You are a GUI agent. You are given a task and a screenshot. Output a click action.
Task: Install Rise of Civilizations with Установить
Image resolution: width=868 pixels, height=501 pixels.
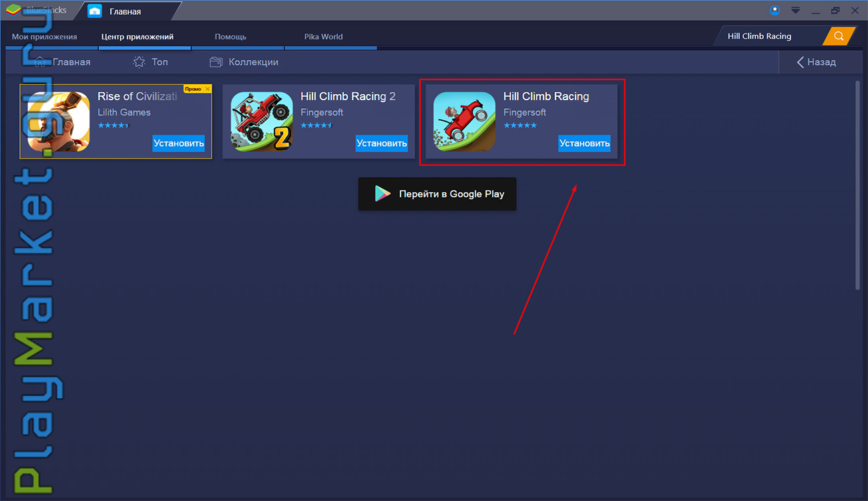(x=179, y=143)
